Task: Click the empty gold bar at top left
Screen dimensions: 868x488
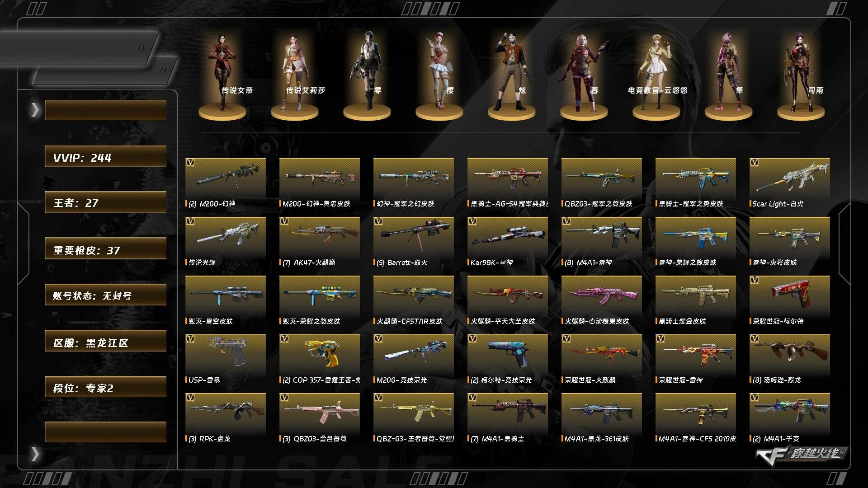Action: click(105, 110)
